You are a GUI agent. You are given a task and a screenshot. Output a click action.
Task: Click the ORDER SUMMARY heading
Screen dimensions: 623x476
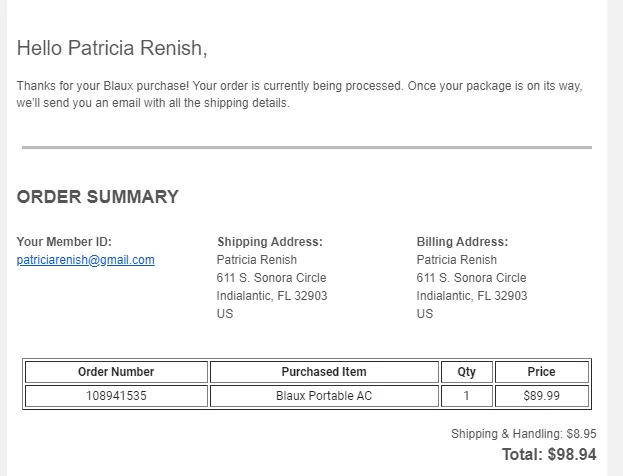[97, 197]
